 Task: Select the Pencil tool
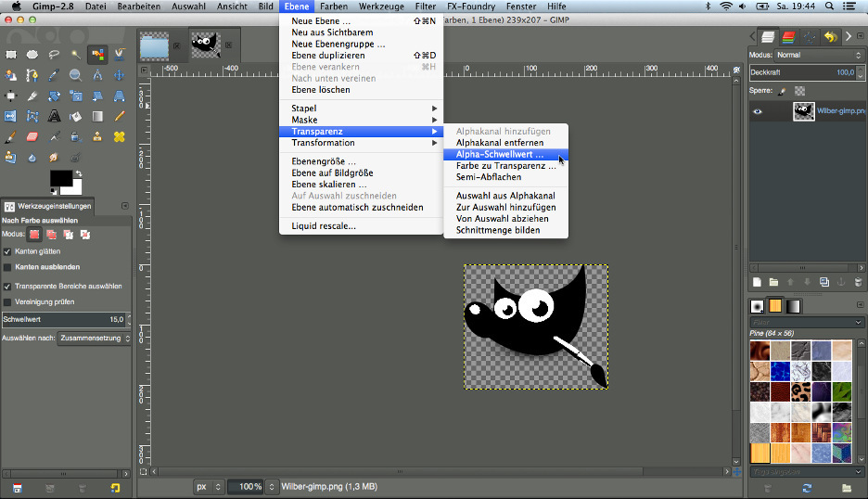pos(119,116)
